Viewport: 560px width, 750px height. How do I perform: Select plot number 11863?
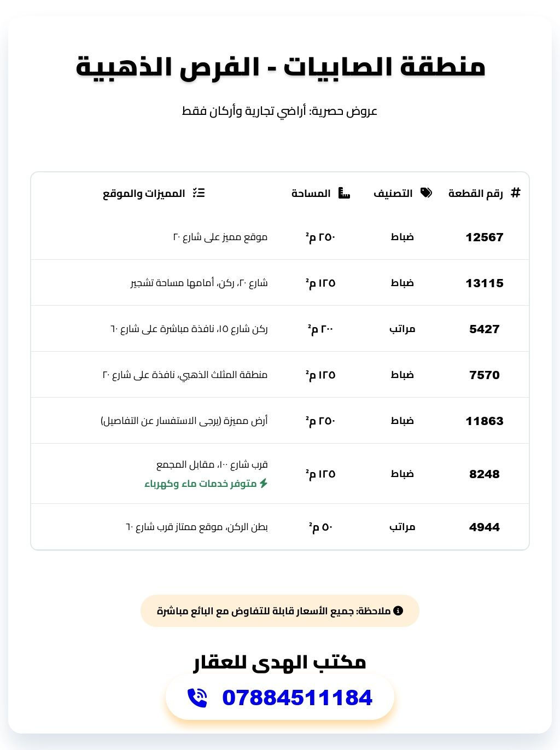coord(484,421)
